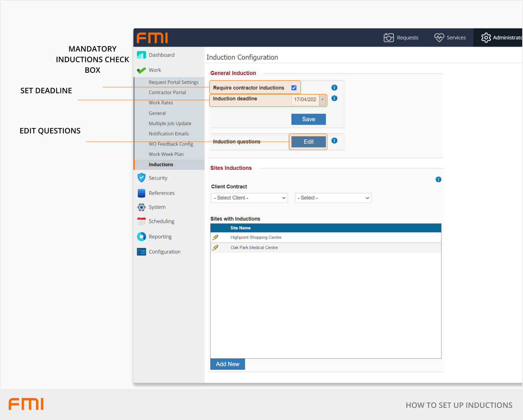The height and width of the screenshot is (420, 523).
Task: Click Edit for Induction questions
Action: pyautogui.click(x=308, y=142)
